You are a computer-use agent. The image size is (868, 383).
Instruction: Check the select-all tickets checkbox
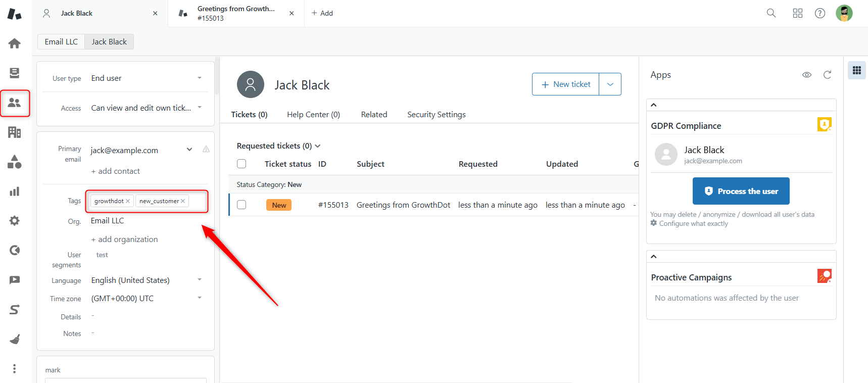[x=242, y=164]
